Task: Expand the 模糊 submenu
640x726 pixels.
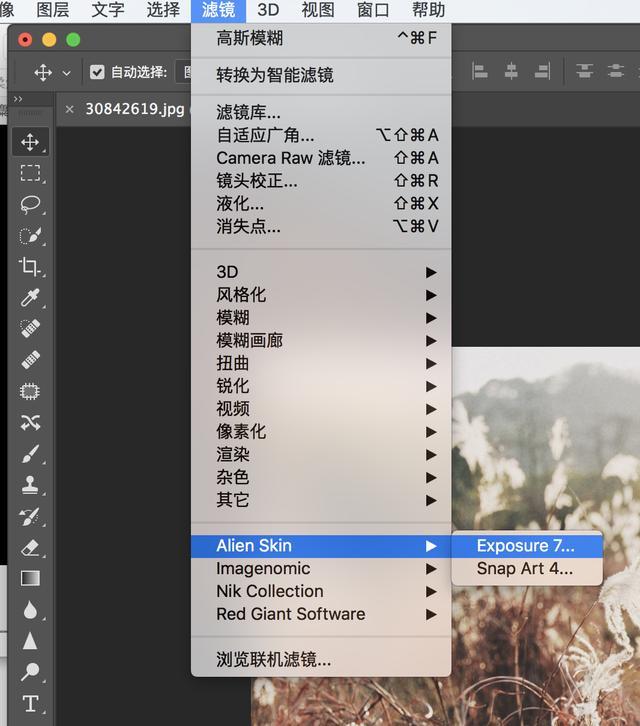Action: (x=321, y=318)
